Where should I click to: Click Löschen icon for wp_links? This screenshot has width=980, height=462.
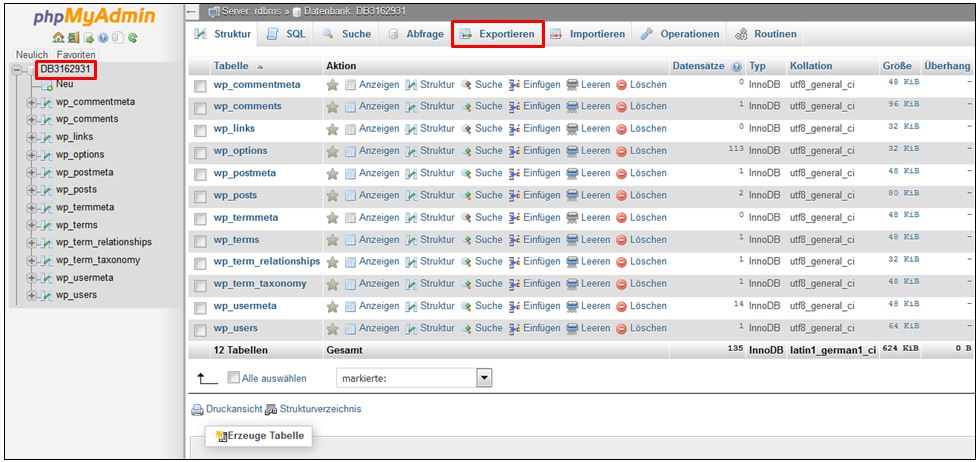click(x=621, y=129)
